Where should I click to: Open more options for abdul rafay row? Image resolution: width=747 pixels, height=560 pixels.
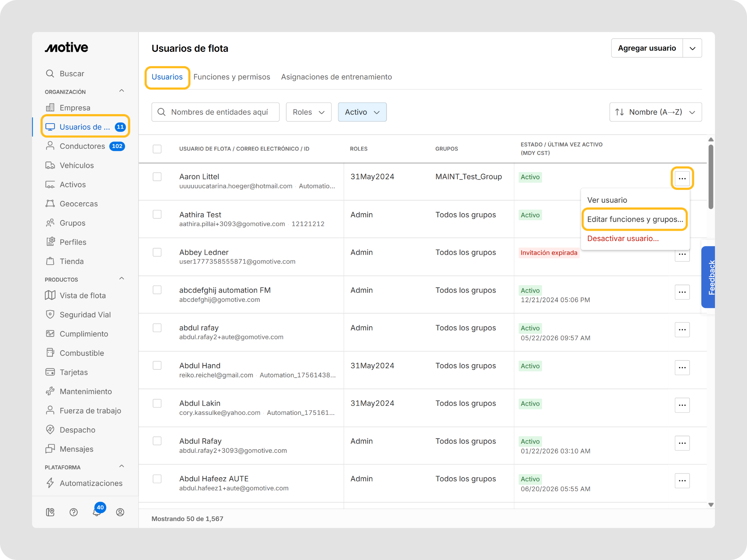tap(682, 330)
